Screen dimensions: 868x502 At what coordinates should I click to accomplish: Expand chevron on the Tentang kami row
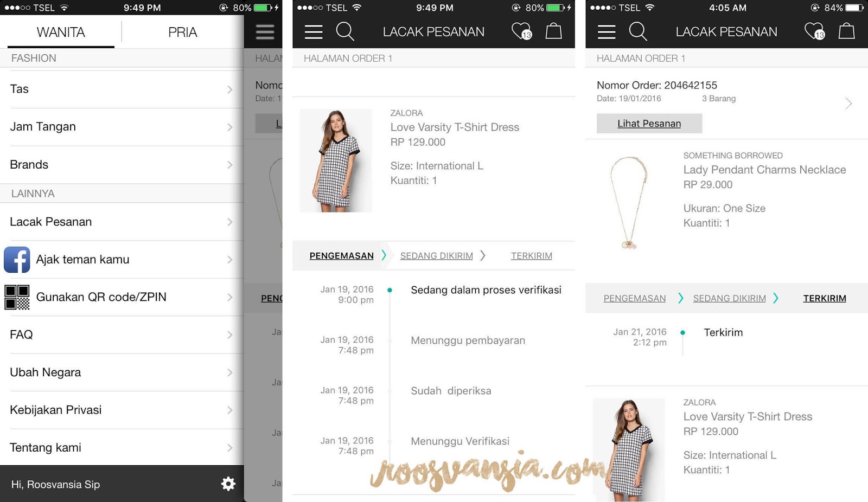coord(230,448)
